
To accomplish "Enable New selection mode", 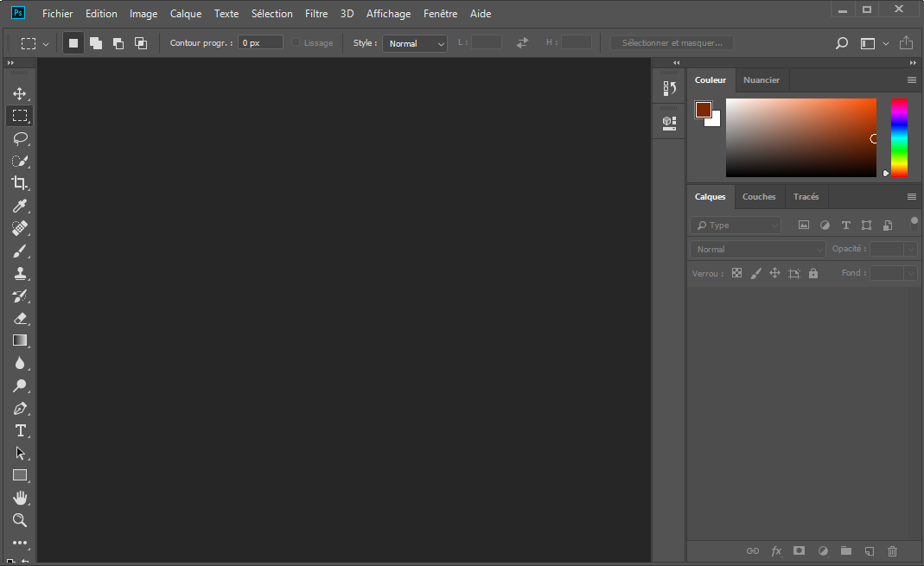I will [73, 43].
